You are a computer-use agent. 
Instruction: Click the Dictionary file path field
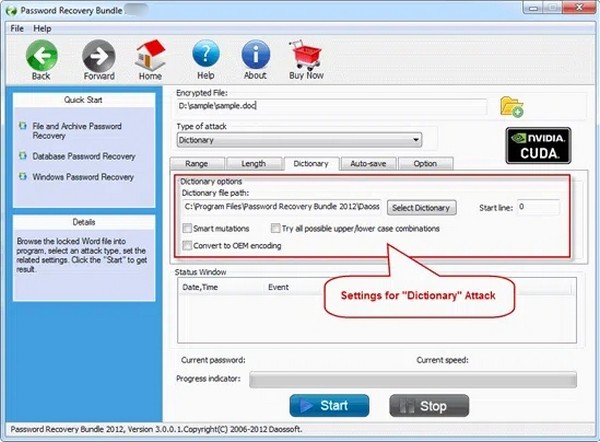tap(282, 207)
